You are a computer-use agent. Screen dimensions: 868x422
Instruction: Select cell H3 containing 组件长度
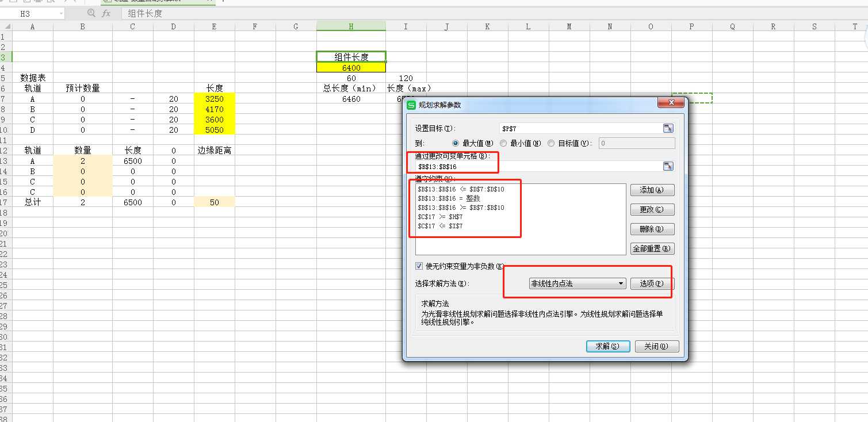click(x=351, y=57)
